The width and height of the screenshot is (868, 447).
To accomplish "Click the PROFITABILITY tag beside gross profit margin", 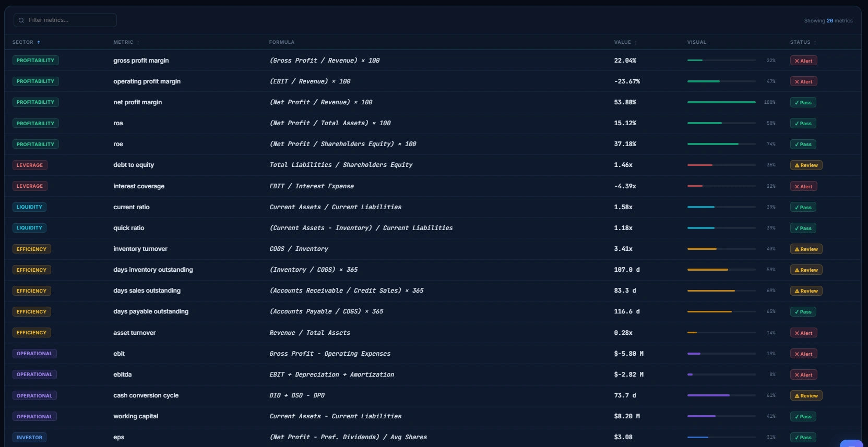I will [35, 61].
